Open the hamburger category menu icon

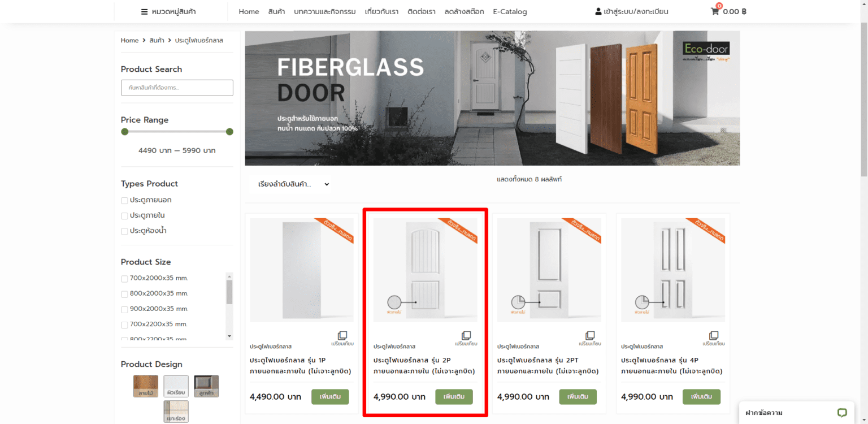pyautogui.click(x=144, y=11)
